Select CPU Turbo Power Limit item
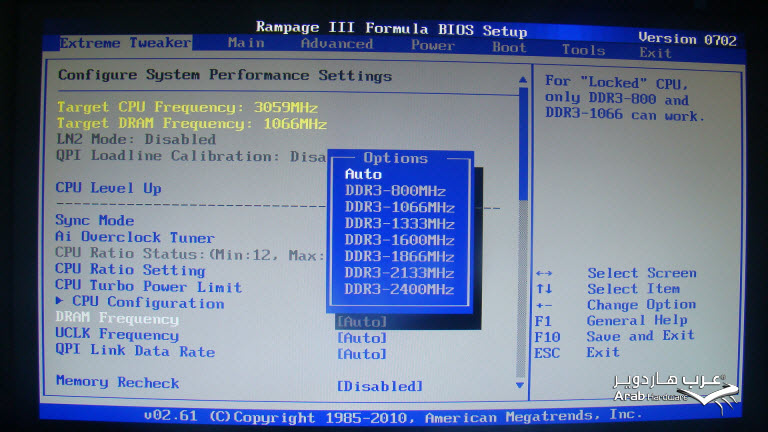The image size is (768, 432). (148, 286)
